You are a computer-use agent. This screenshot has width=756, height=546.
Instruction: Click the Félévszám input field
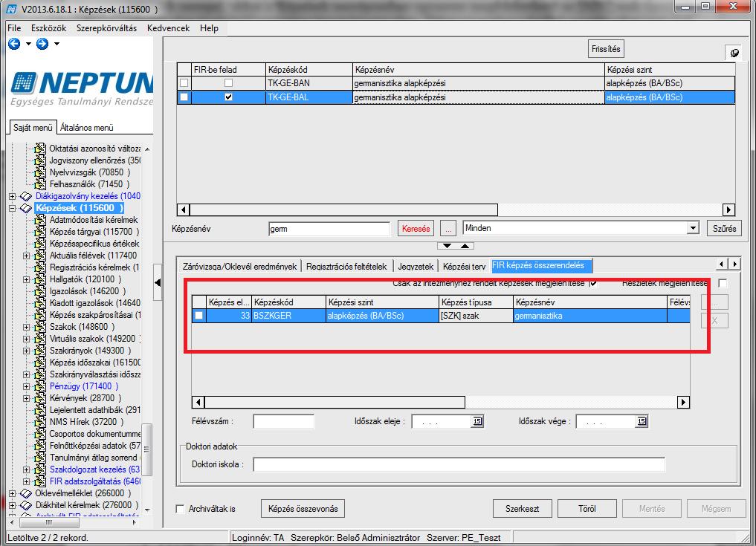tap(283, 421)
